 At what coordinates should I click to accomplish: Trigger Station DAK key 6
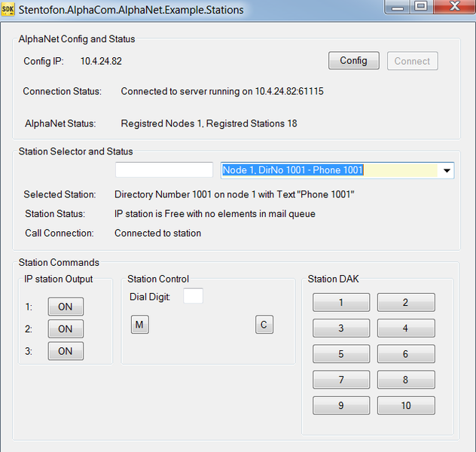[x=406, y=354]
